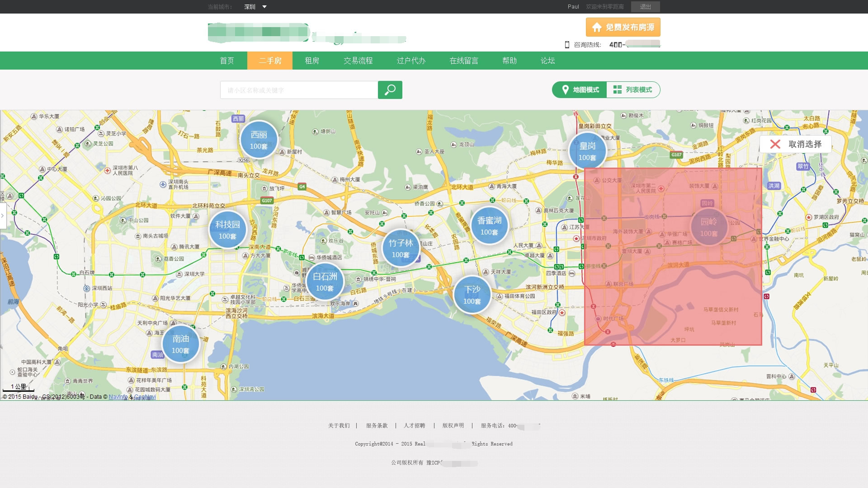
Task: Select the 二手房 tab
Action: 270,61
